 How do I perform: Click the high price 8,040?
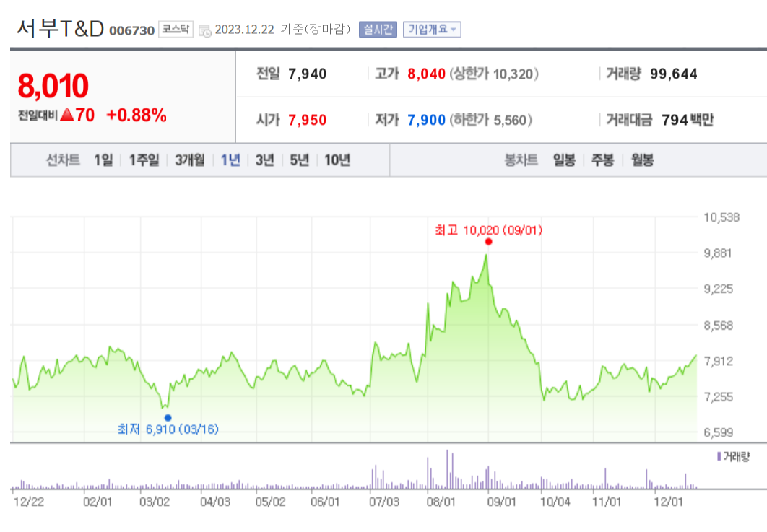click(x=427, y=74)
